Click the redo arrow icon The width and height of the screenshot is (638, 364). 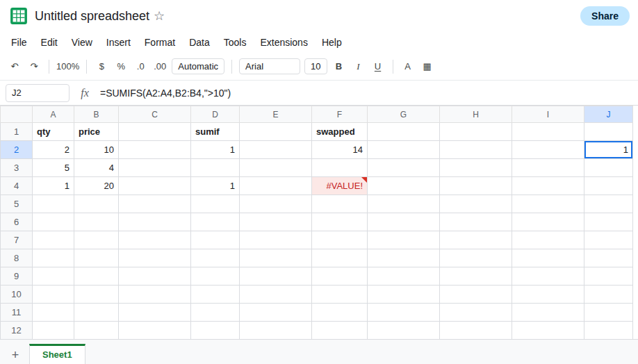click(34, 66)
